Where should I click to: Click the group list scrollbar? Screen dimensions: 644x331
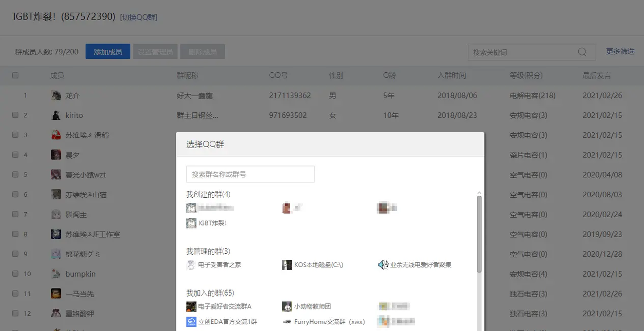(479, 234)
